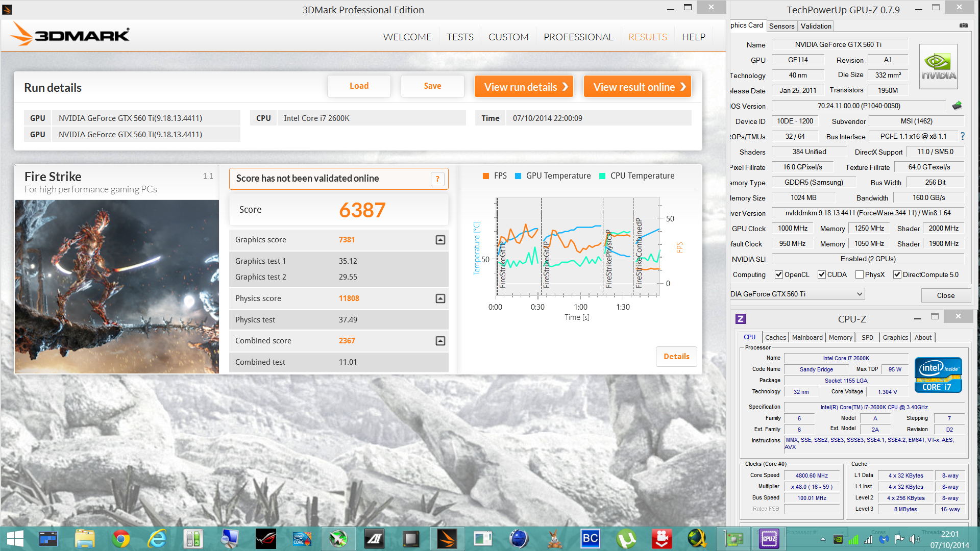Viewport: 980px width, 551px height.
Task: Click the Details button below the chart
Action: pos(676,357)
